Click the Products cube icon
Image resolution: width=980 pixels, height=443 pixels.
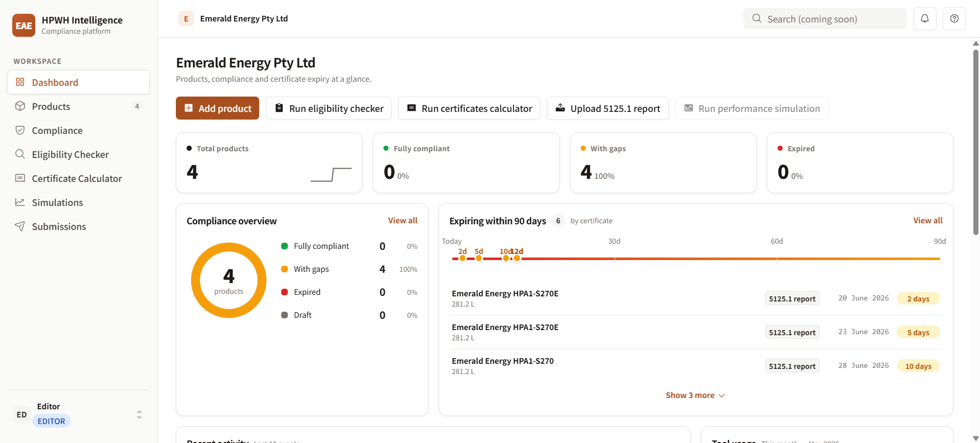point(20,106)
